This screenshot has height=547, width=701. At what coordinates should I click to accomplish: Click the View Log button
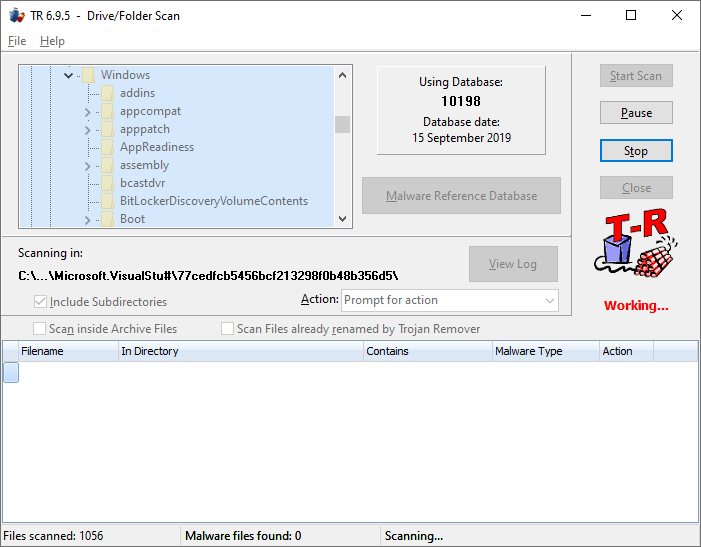(513, 264)
